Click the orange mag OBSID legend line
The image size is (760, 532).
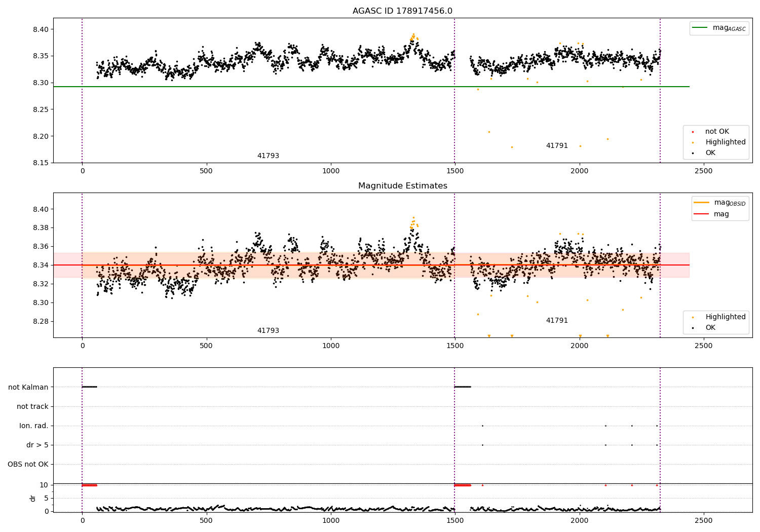click(x=702, y=203)
